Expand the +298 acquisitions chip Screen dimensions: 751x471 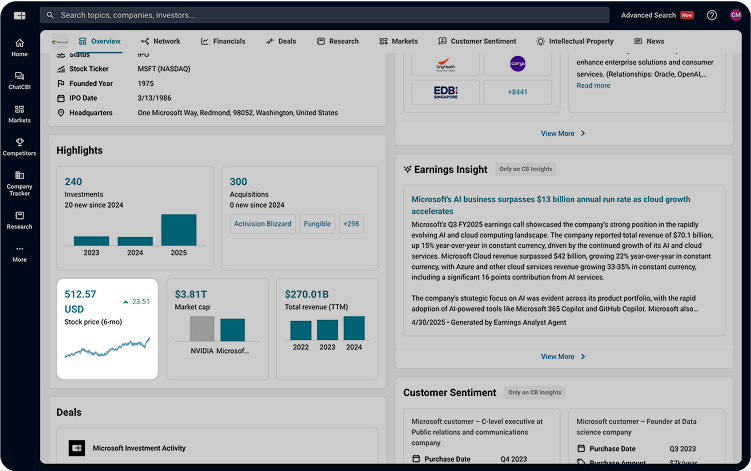click(x=351, y=224)
